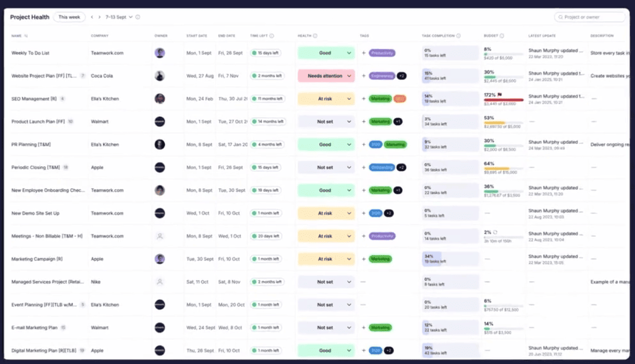Click the Budget column info icon
Viewport: 635px width, 364px height.
[502, 36]
